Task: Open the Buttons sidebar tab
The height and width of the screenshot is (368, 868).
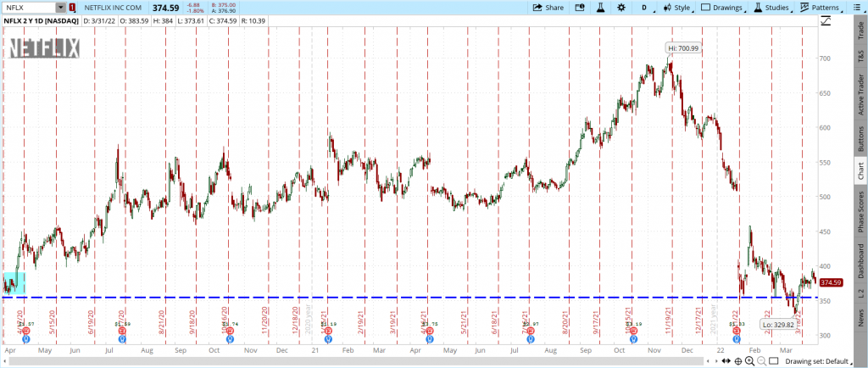Action: 861,138
